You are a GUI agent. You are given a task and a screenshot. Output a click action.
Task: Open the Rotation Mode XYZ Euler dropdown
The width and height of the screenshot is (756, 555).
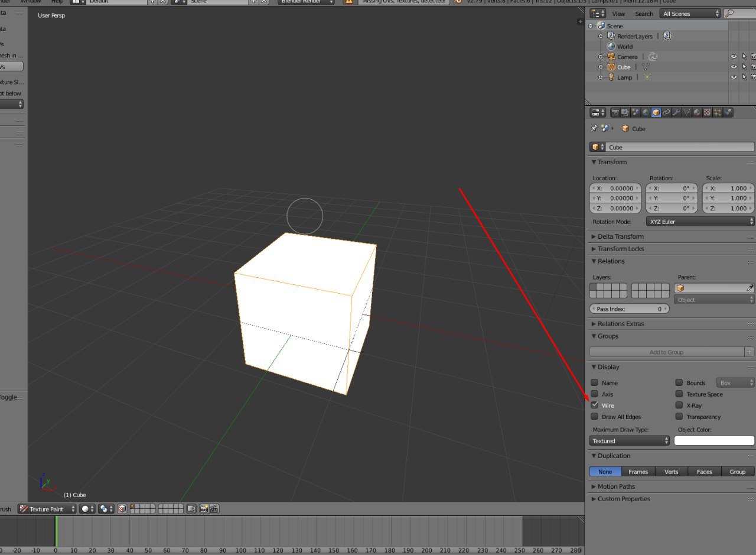702,221
